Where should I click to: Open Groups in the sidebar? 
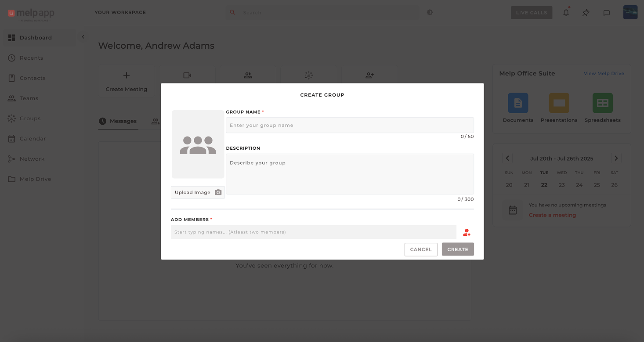30,119
